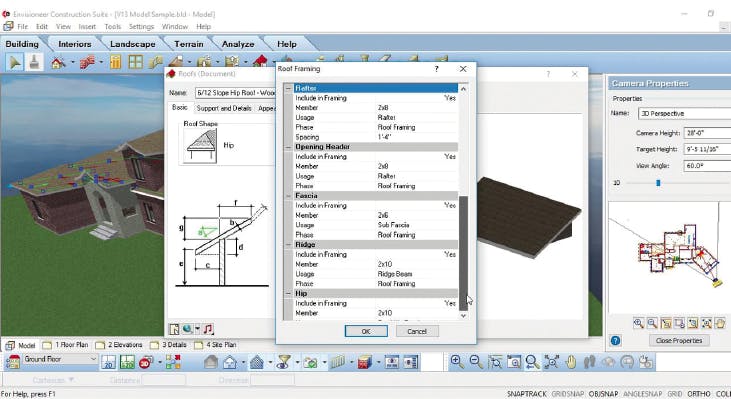Image resolution: width=731 pixels, height=399 pixels.
Task: Click zoom in icon under camera preview
Action: tap(638, 323)
